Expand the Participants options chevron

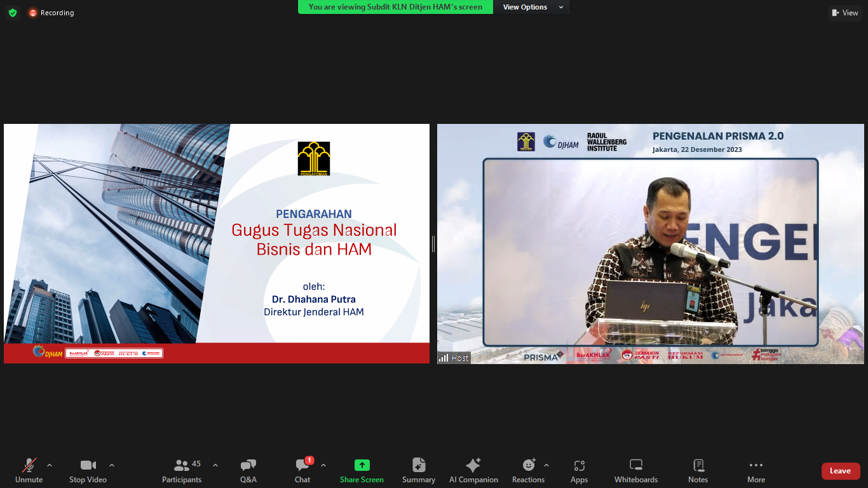coord(215,464)
